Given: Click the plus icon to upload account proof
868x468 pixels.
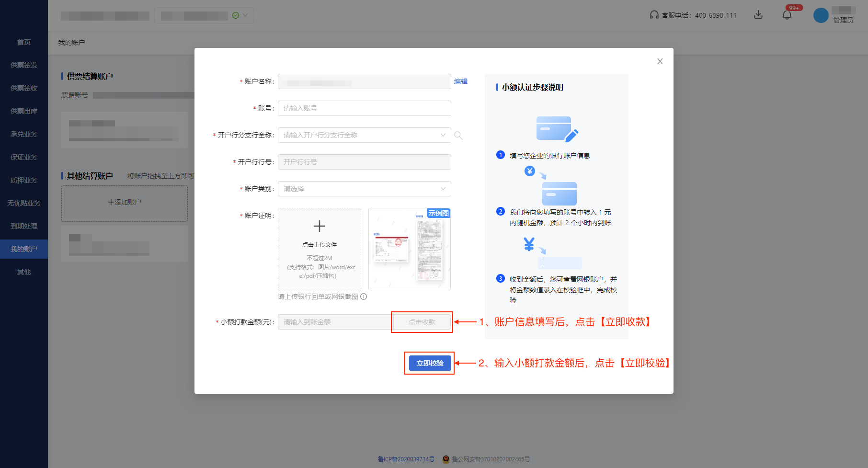Looking at the screenshot, I should pyautogui.click(x=319, y=226).
